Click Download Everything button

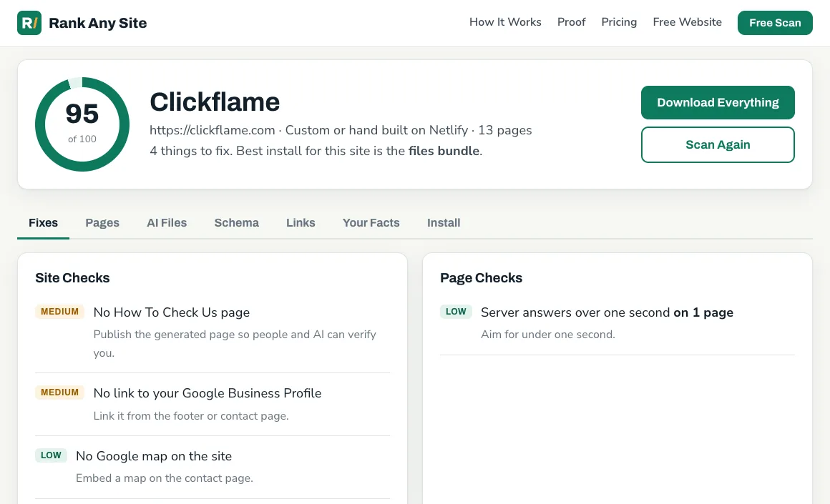[718, 103]
